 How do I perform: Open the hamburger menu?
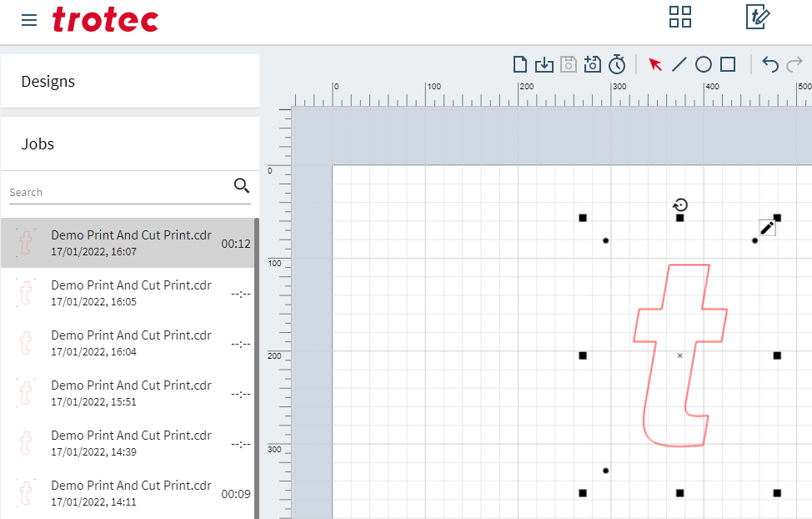29,20
